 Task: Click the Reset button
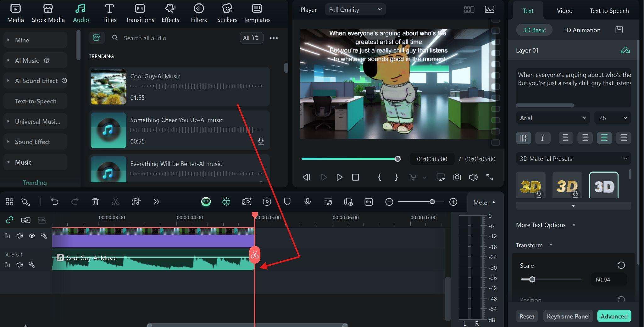pyautogui.click(x=527, y=316)
